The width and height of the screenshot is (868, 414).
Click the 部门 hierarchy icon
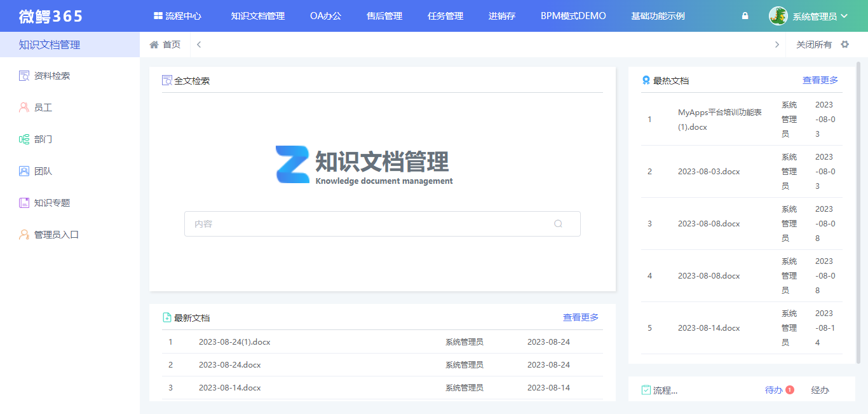24,139
